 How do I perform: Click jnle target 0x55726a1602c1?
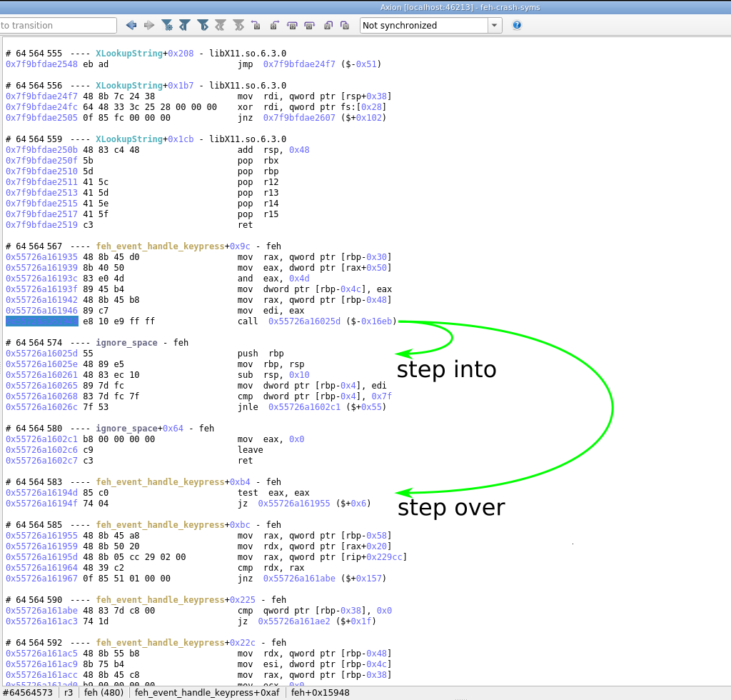[304, 407]
